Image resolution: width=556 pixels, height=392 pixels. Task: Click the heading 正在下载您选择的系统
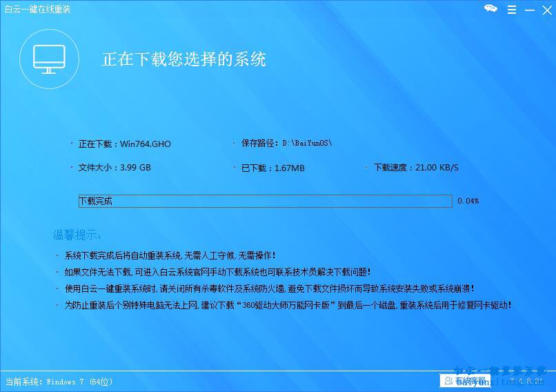[x=184, y=59]
